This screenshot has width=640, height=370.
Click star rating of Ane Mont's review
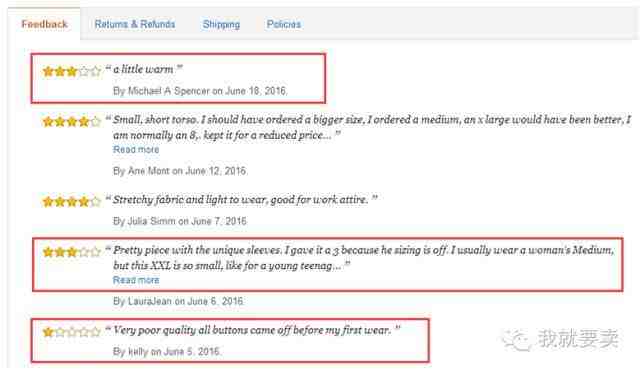point(72,122)
